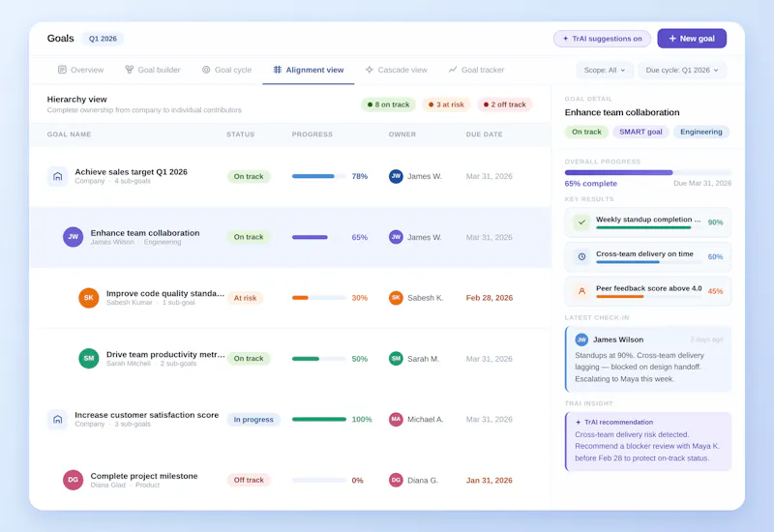The width and height of the screenshot is (774, 532).
Task: Click the 78% progress bar for sales target
Action: click(x=319, y=176)
